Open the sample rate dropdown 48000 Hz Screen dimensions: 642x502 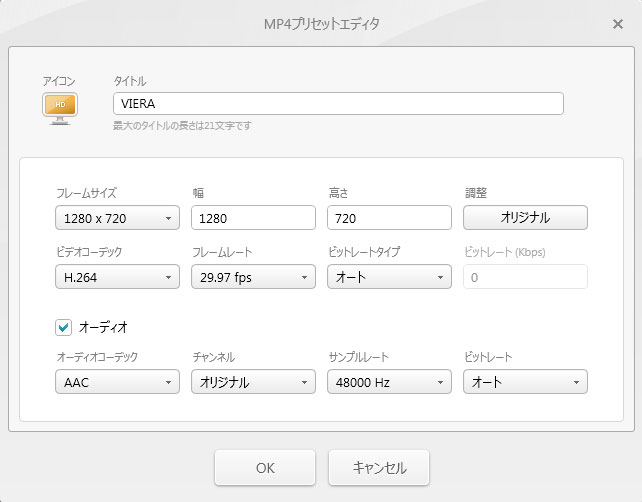click(x=389, y=382)
